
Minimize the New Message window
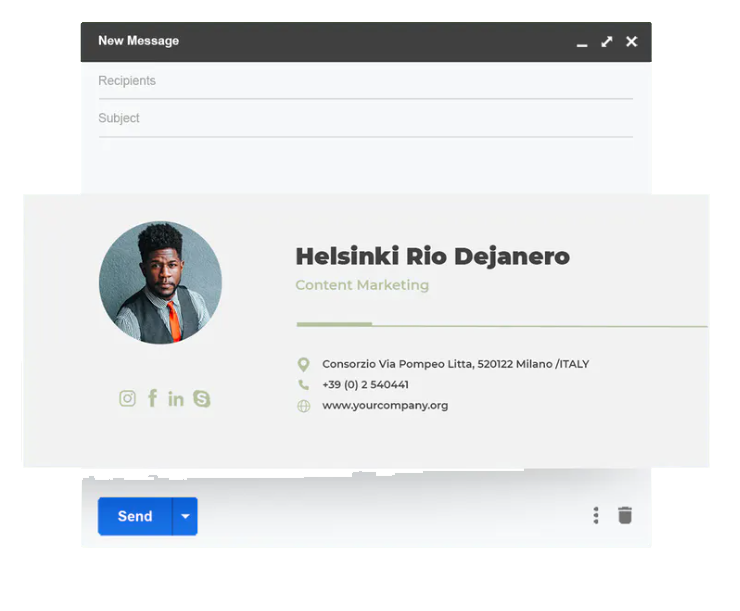(582, 43)
